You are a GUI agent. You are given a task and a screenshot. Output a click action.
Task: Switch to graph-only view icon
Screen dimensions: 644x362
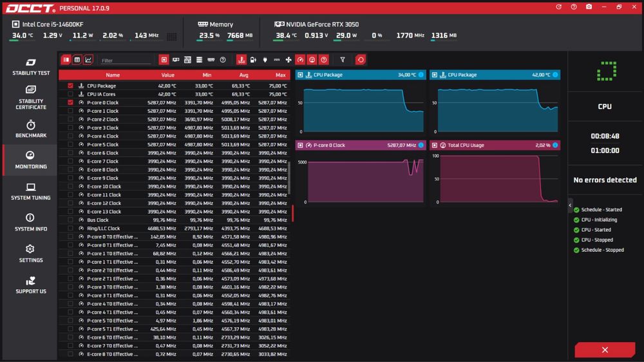point(88,60)
